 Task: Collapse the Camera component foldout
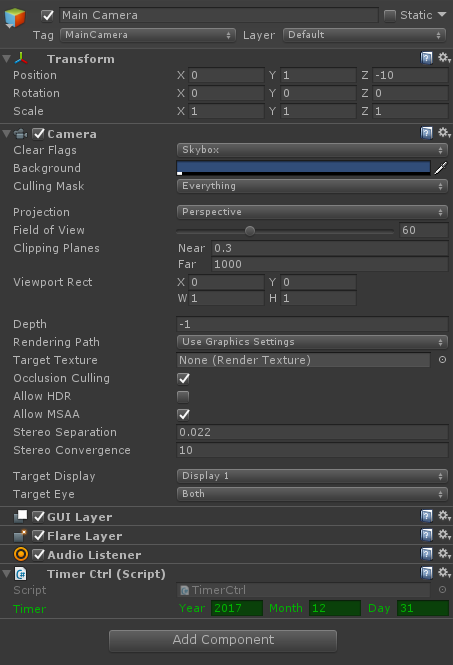tap(6, 134)
